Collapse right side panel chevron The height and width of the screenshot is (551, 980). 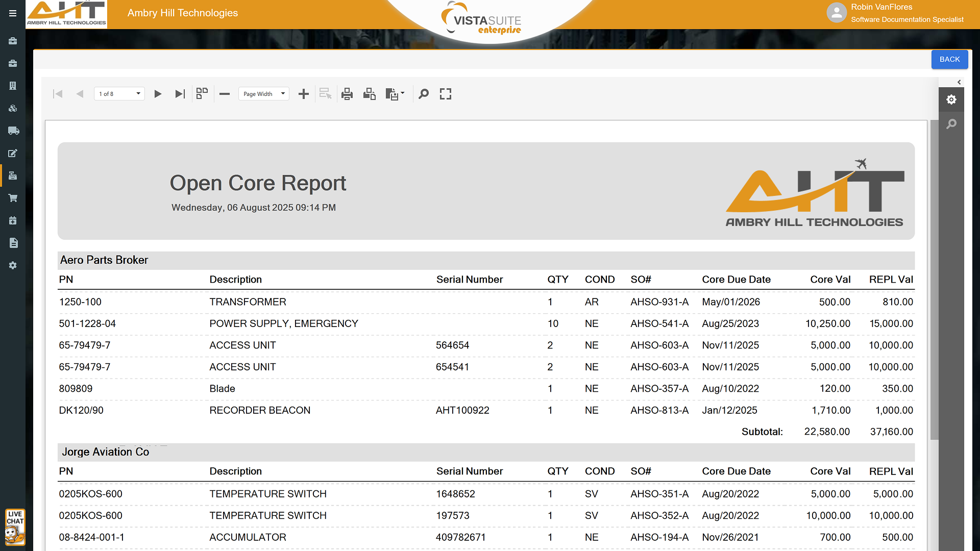point(959,82)
